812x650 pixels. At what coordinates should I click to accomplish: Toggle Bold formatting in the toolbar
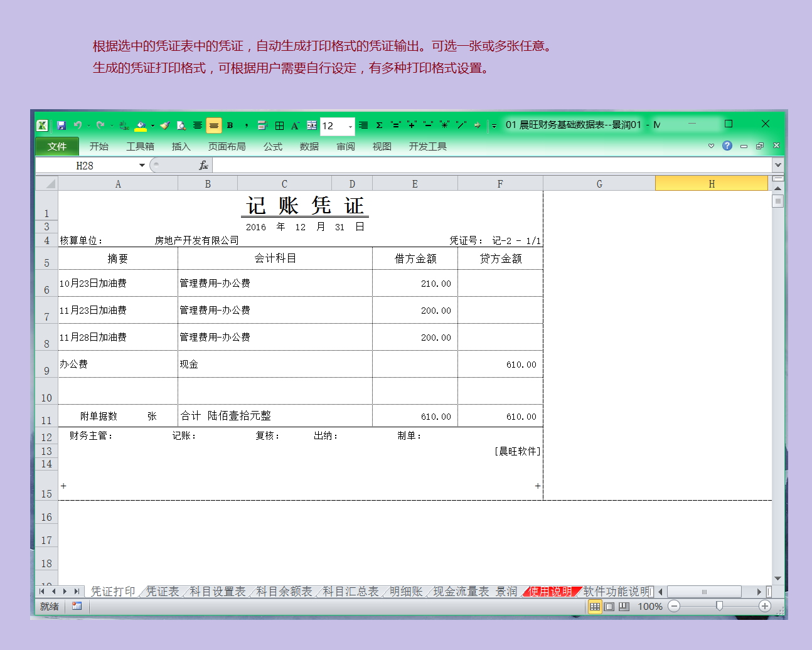(x=230, y=125)
